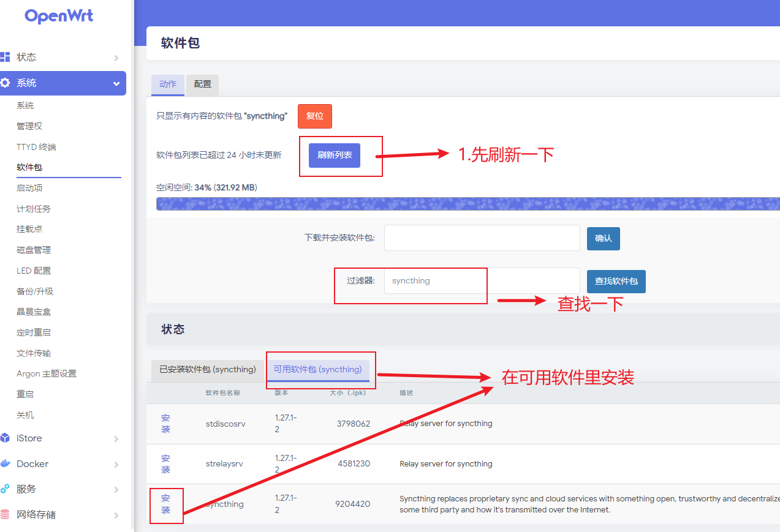Click the stdiscosrv package name
The image size is (780, 532).
click(225, 424)
